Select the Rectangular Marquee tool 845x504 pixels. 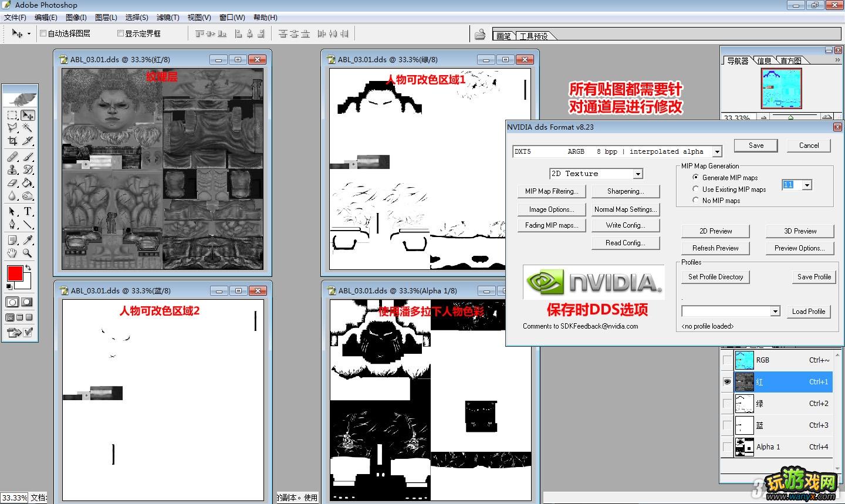[12, 116]
